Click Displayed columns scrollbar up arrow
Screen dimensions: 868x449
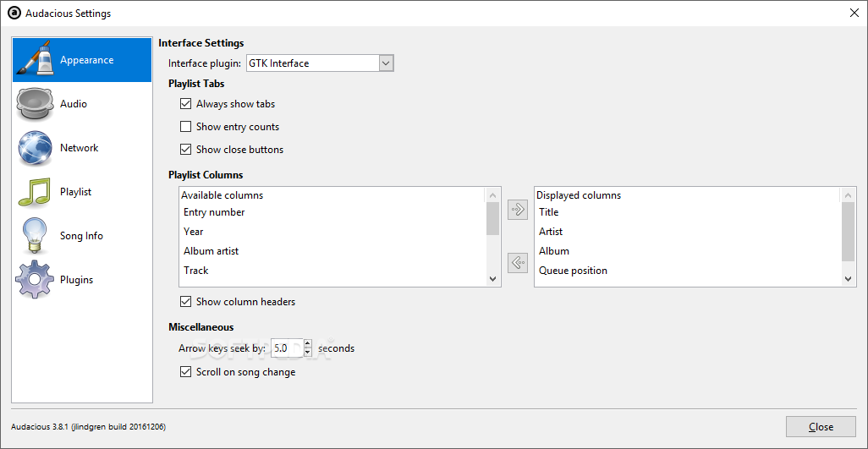coord(848,195)
